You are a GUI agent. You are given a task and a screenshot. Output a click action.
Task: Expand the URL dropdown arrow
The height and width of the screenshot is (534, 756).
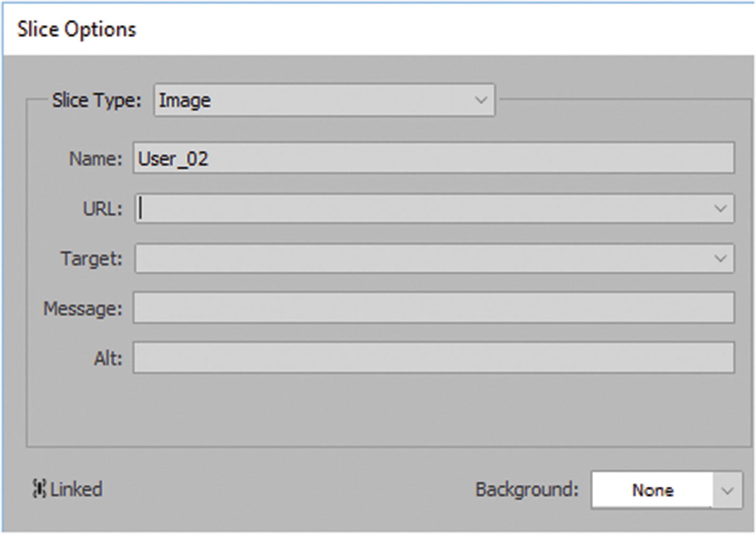coord(720,209)
